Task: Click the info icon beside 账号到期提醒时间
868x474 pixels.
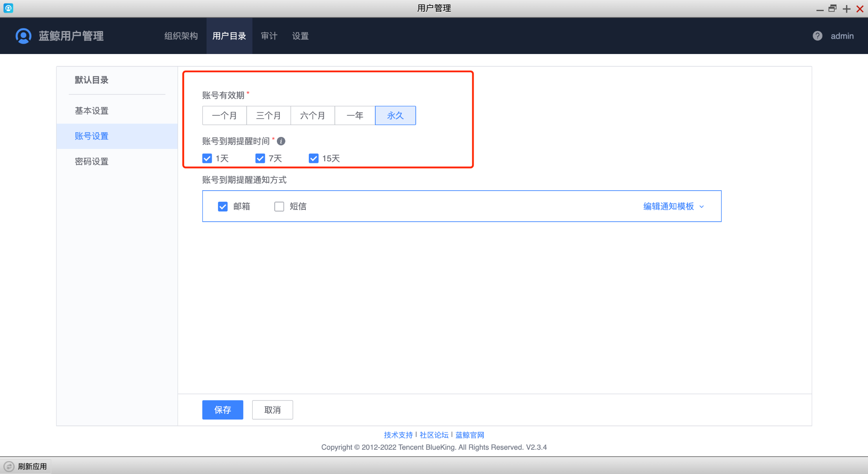Action: 281,141
